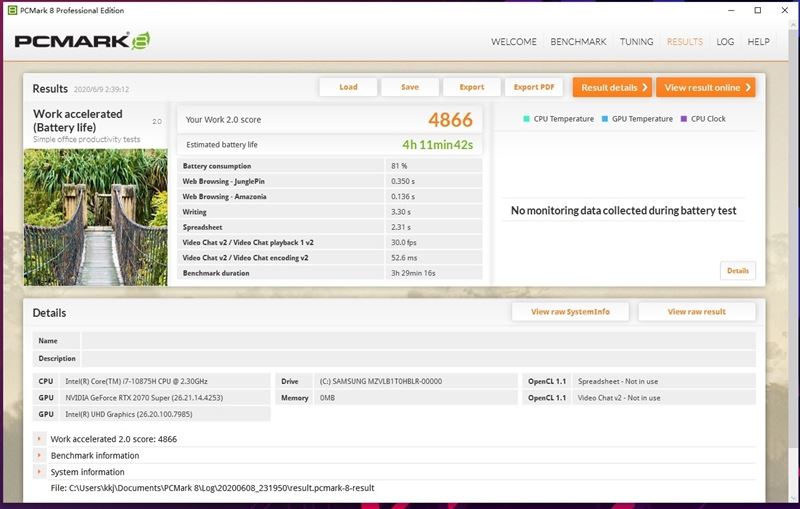The height and width of the screenshot is (509, 800).
Task: Click Video Chat encoding v2 row
Action: click(330, 258)
